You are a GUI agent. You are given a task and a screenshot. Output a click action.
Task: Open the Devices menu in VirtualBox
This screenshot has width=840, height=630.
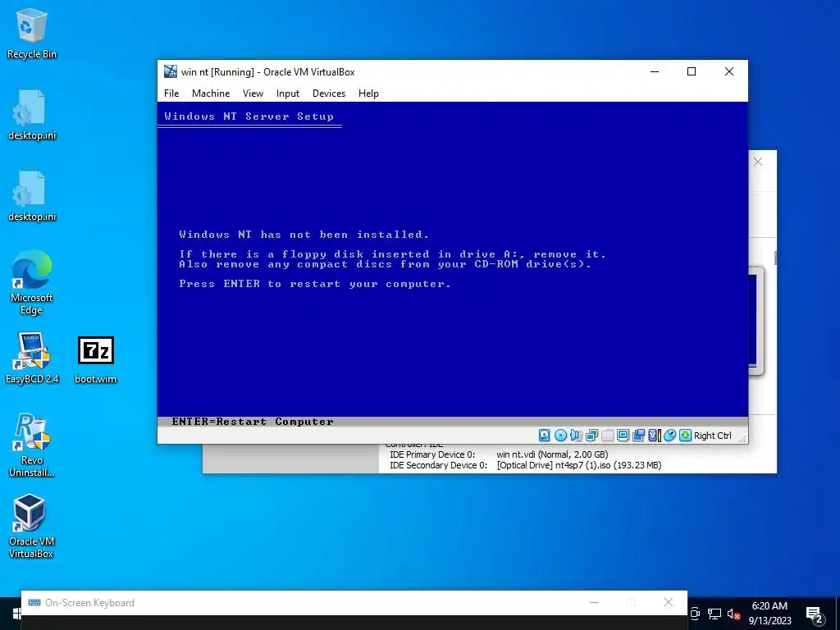329,94
